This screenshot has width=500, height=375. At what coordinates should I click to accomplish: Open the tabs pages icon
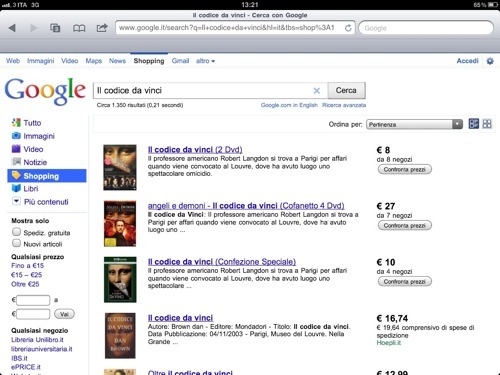55,28
